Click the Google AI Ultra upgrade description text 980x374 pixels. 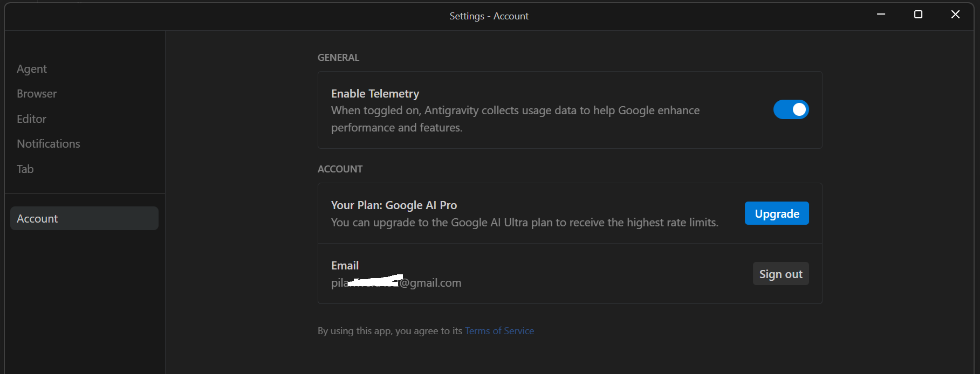(525, 223)
